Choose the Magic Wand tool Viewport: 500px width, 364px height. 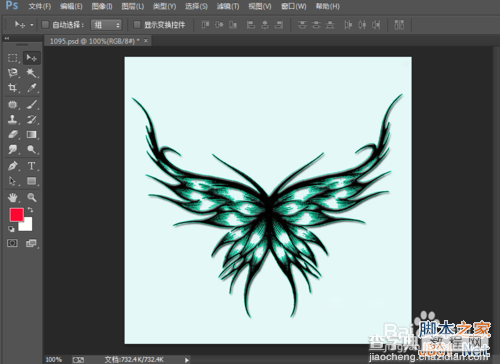[32, 72]
